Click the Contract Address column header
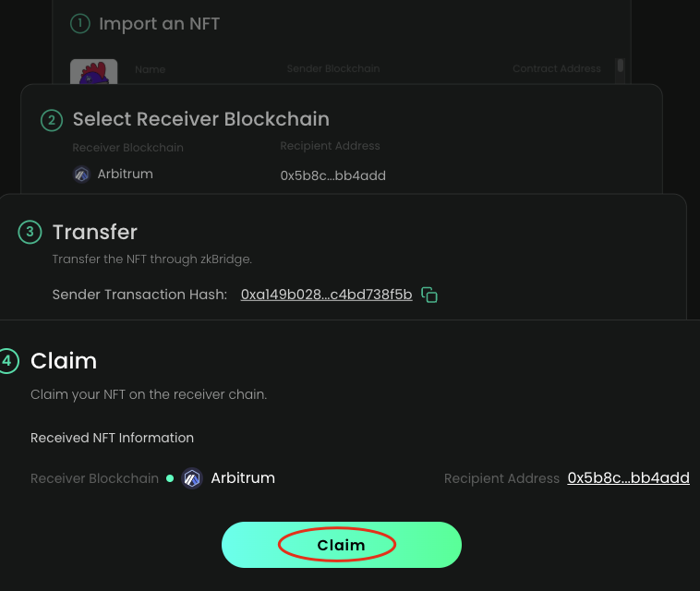This screenshot has height=591, width=700. coord(556,69)
